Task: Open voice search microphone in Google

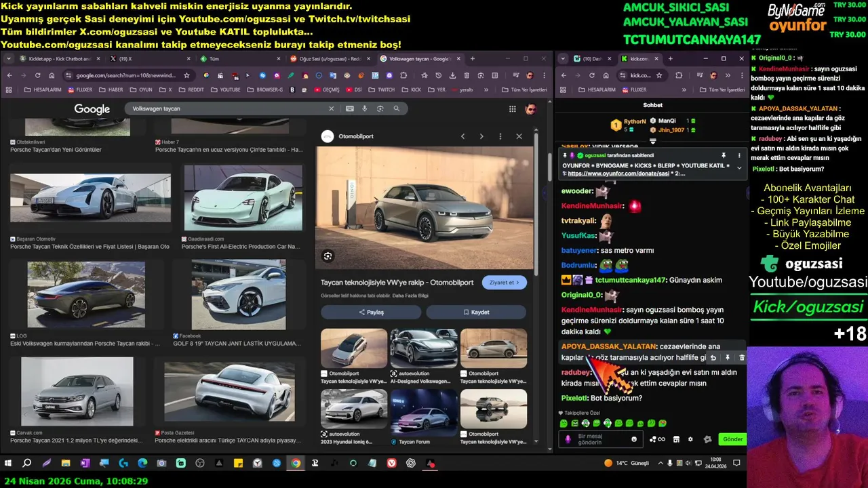Action: point(365,108)
